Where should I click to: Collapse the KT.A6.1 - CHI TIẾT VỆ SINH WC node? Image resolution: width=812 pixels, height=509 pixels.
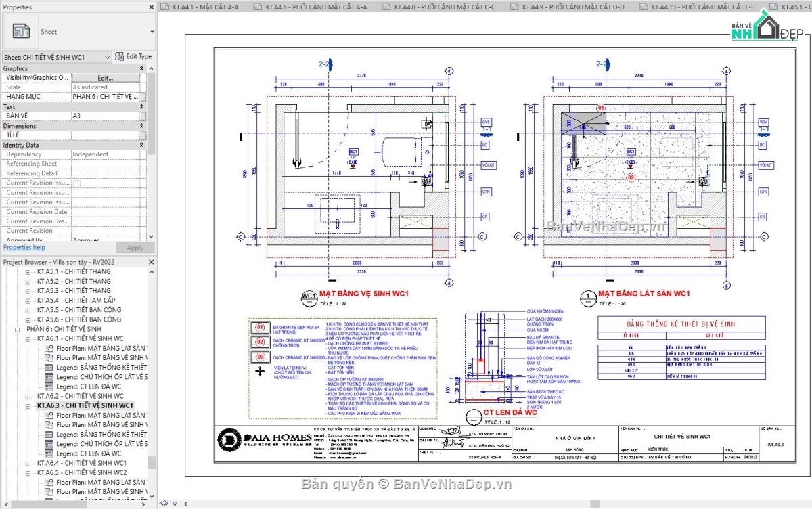tap(28, 338)
